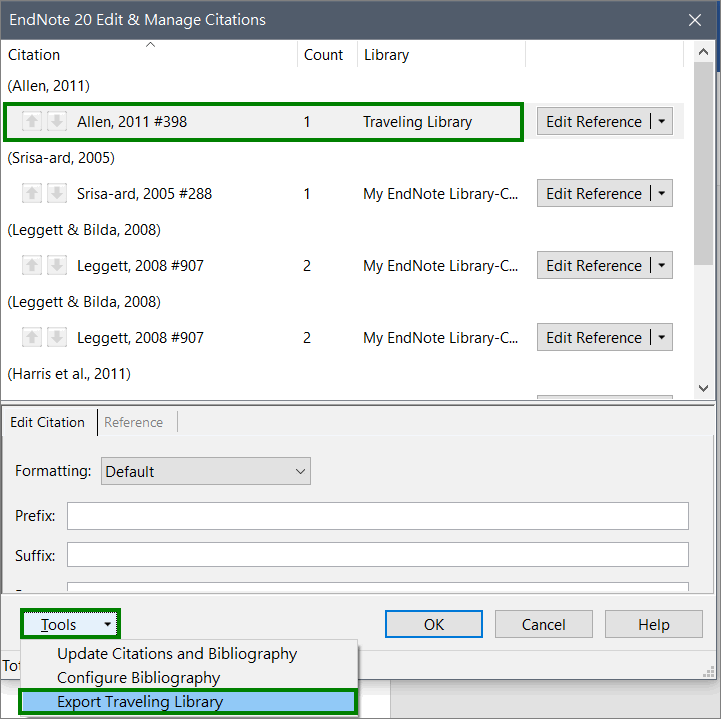Confirm with the OK button

click(x=434, y=624)
